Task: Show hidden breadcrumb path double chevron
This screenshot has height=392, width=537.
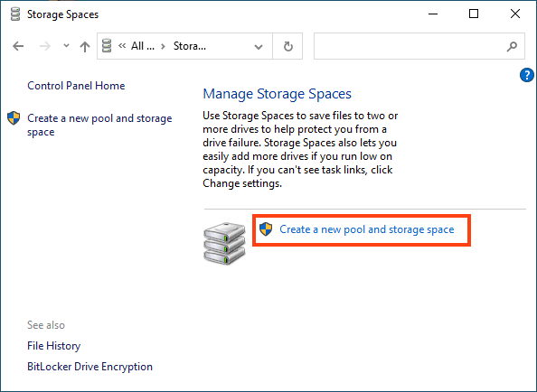Action: 122,46
